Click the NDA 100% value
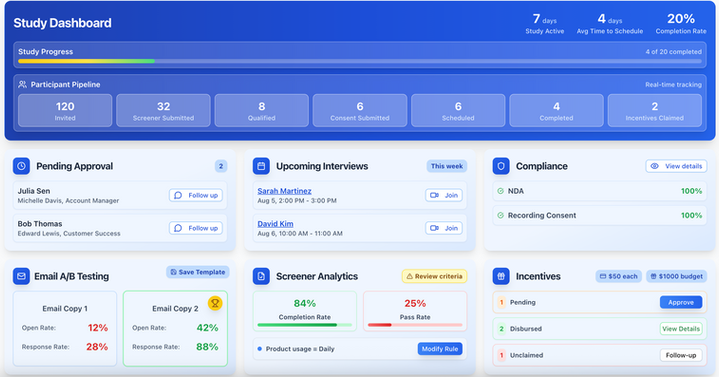This screenshot has width=719, height=377. 691,191
